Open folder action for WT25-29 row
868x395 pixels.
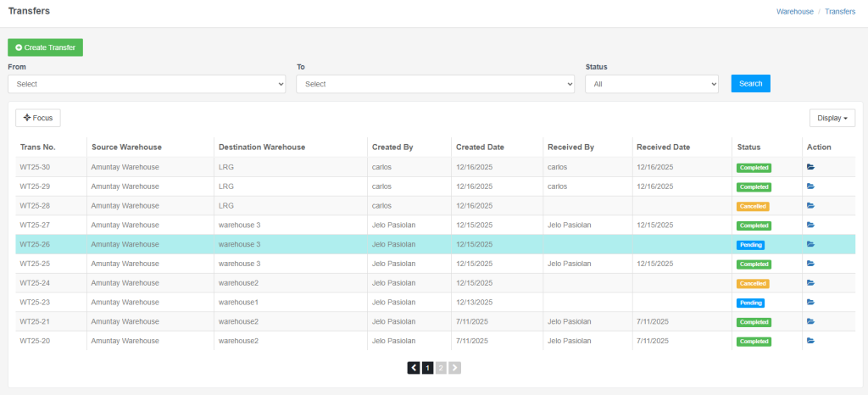pyautogui.click(x=810, y=186)
